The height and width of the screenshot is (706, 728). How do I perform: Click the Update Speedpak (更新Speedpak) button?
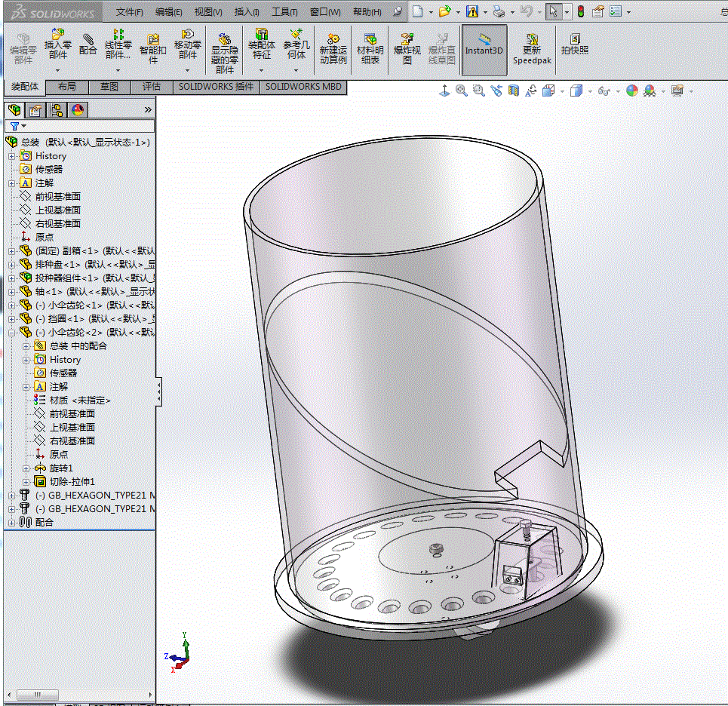532,49
